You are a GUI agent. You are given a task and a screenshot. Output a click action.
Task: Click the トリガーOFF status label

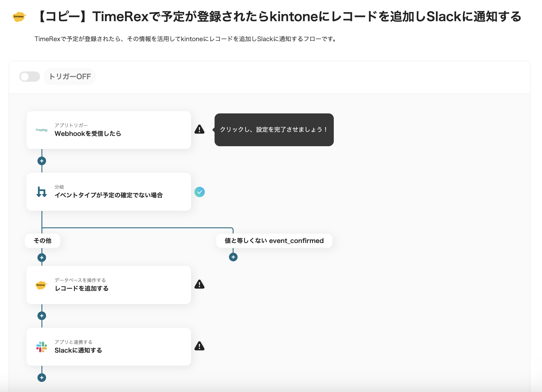click(70, 77)
